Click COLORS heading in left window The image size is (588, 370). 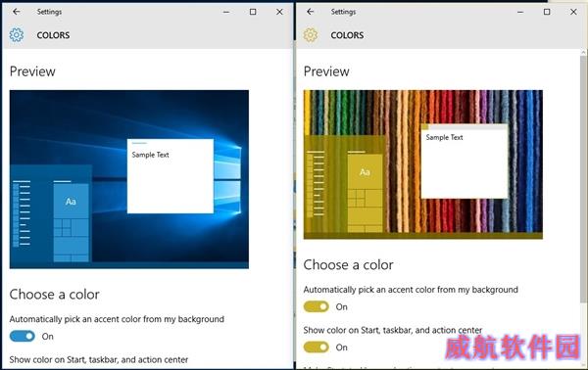(x=53, y=35)
